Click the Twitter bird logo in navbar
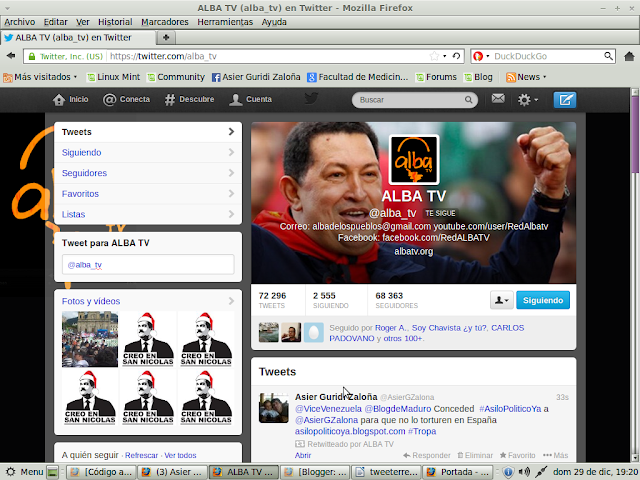Image resolution: width=640 pixels, height=480 pixels. tap(311, 98)
